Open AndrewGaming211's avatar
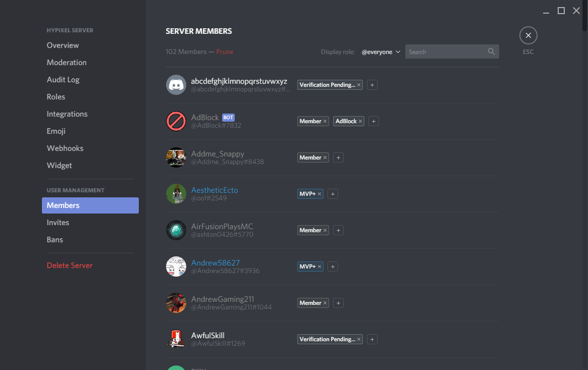Image resolution: width=588 pixels, height=370 pixels. click(x=176, y=303)
